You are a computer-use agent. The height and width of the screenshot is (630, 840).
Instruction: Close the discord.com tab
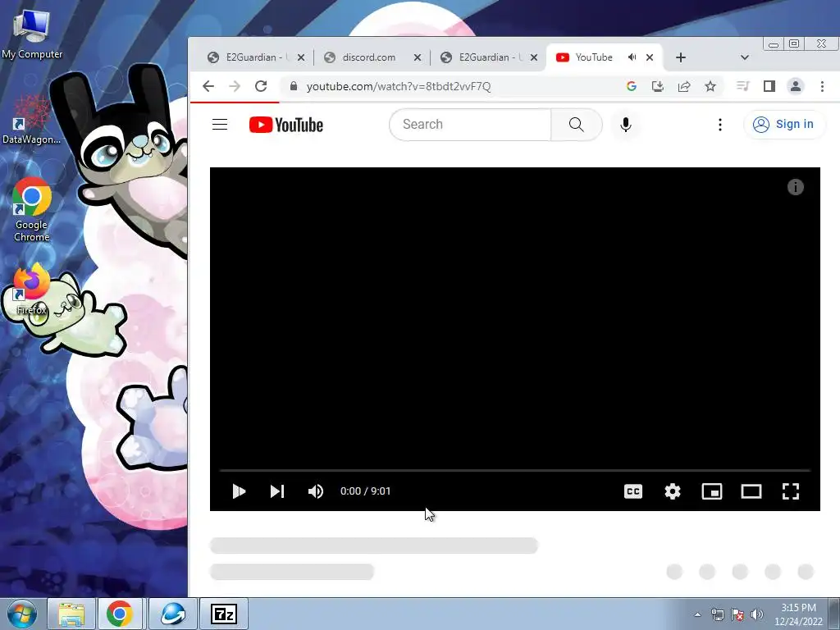(418, 57)
